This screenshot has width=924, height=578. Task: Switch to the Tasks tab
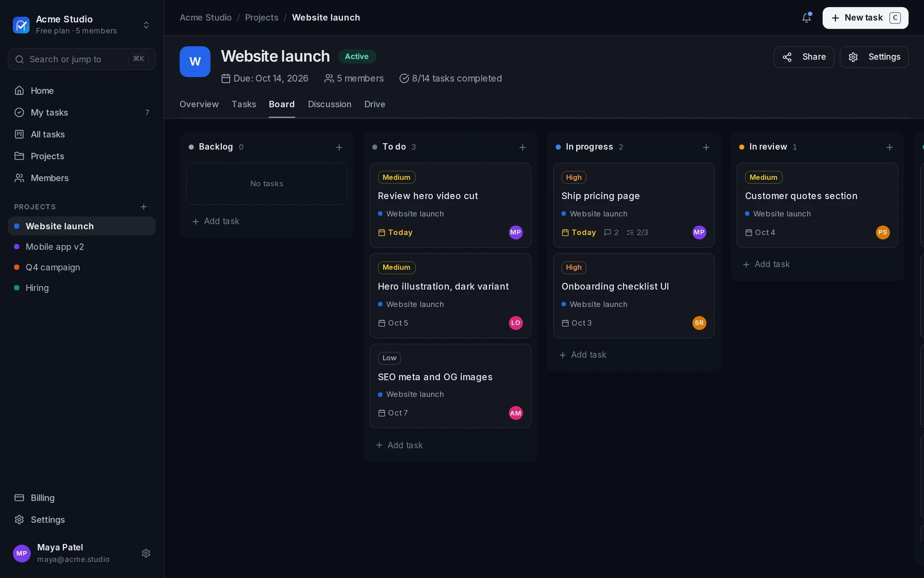tap(244, 104)
